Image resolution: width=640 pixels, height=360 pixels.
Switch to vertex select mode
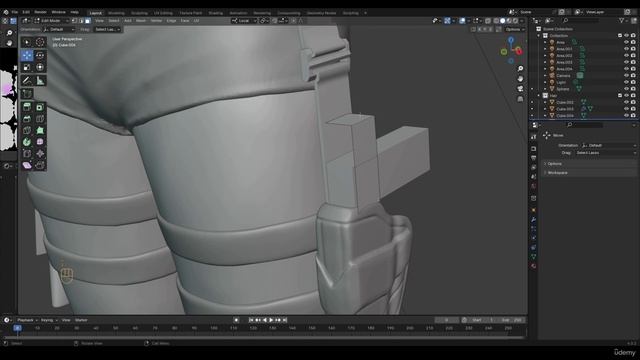click(x=74, y=20)
